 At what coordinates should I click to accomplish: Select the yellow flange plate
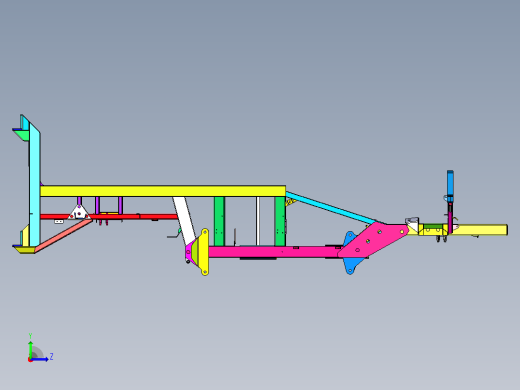point(205,252)
